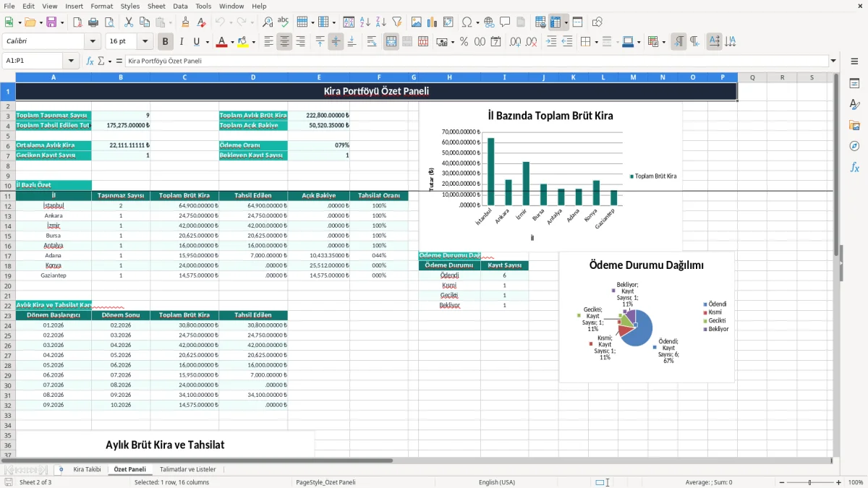Click the zoom in plus button
Image resolution: width=868 pixels, height=488 pixels.
coord(838,482)
